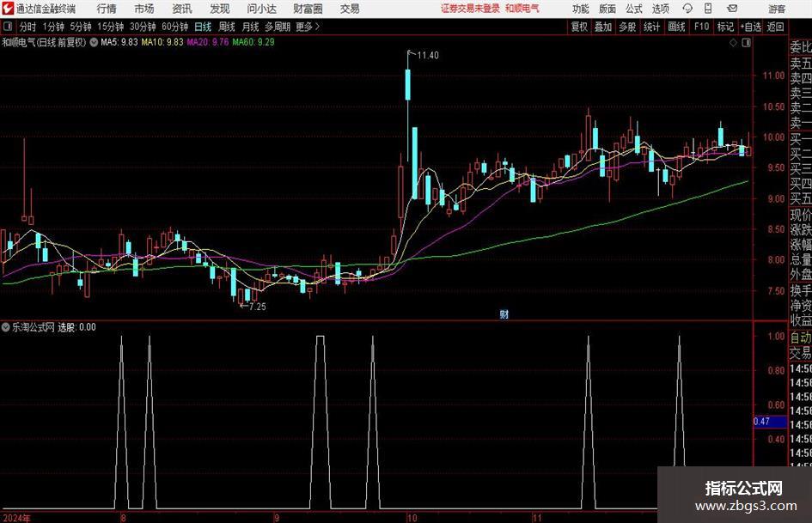Open the 行情 menu
The width and height of the screenshot is (812, 523).
pos(107,9)
